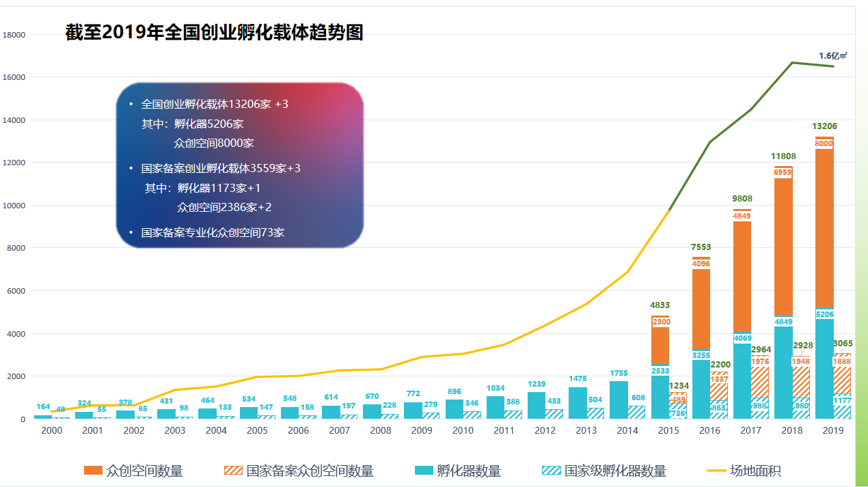Image resolution: width=868 pixels, height=487 pixels.
Task: Click the orange 众创空间数量 legend swatch
Action: click(92, 471)
